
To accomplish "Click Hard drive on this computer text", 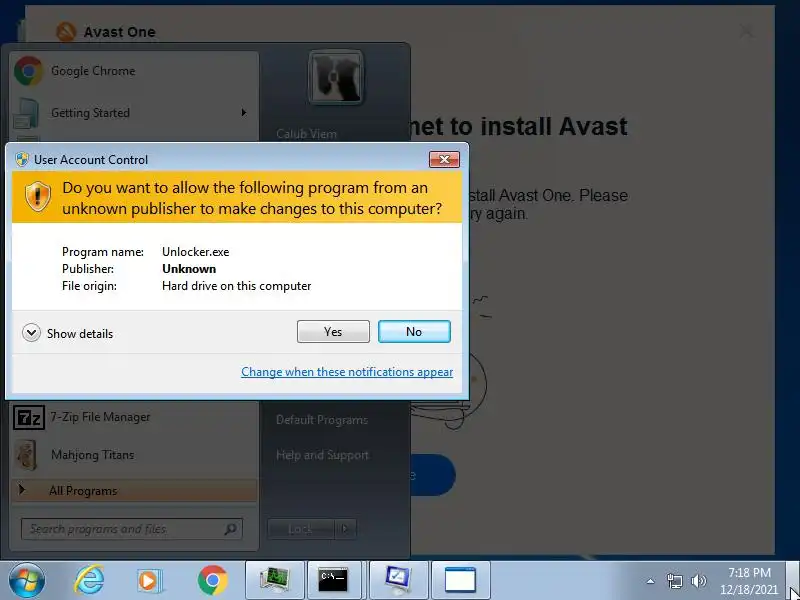I will pyautogui.click(x=237, y=286).
